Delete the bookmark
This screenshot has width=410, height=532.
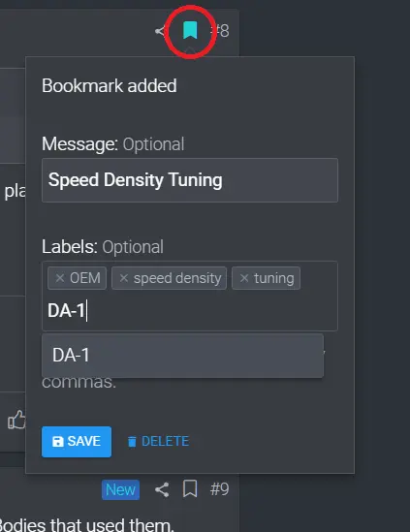[x=158, y=442]
